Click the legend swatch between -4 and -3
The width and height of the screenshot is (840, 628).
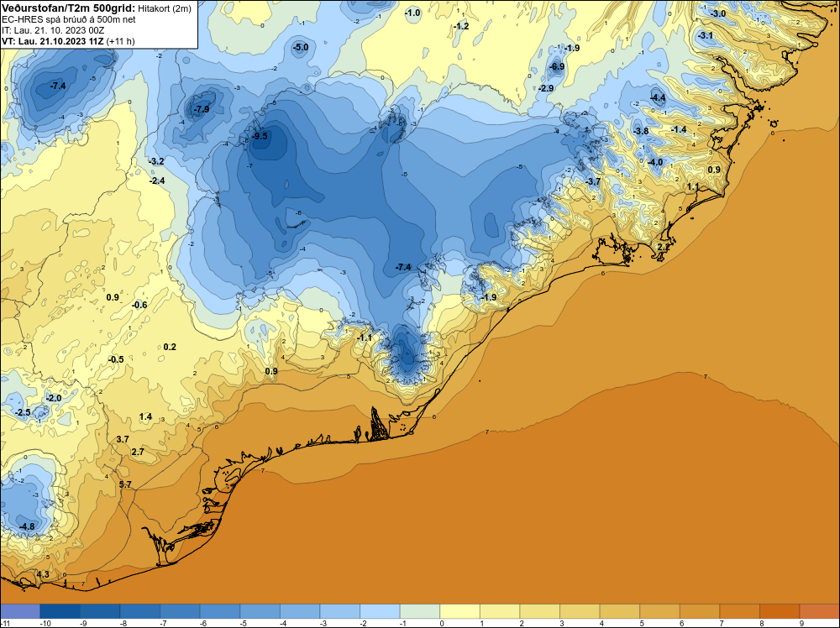300,611
